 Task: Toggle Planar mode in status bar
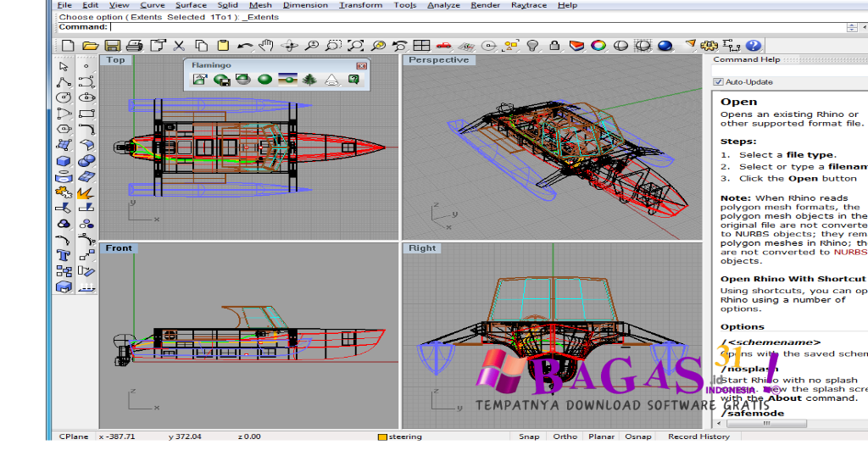pyautogui.click(x=601, y=437)
